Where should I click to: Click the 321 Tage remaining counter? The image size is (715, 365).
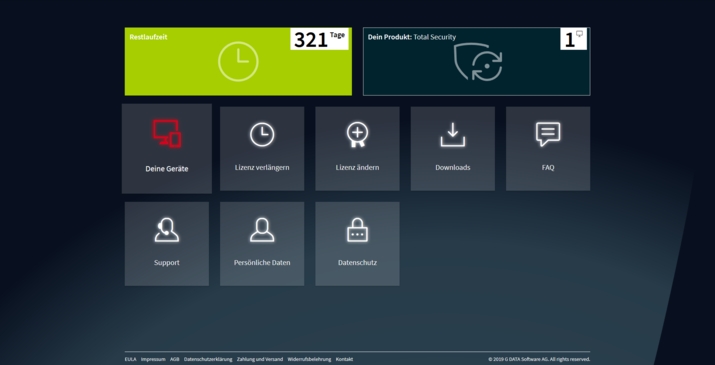(319, 39)
